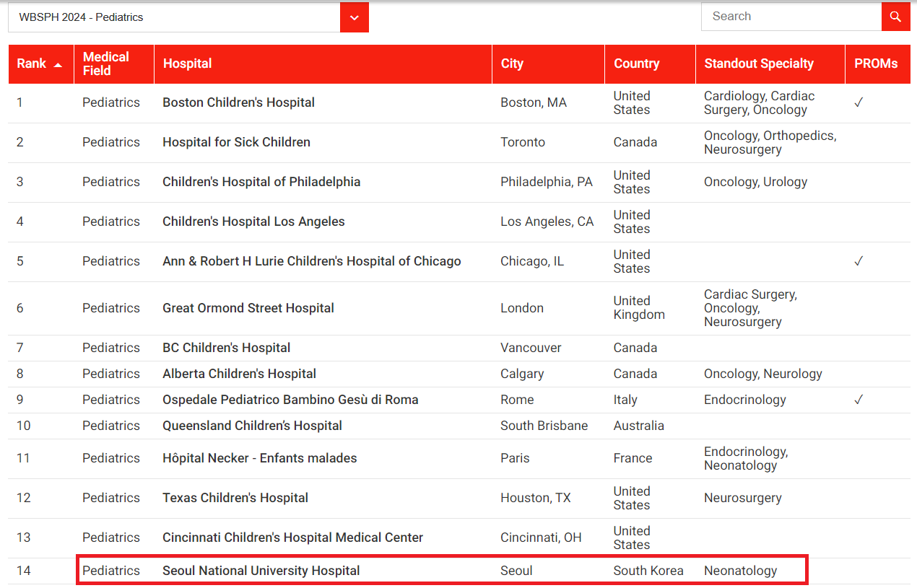
Task: Click the Chicago, IL city cell
Action: (532, 261)
